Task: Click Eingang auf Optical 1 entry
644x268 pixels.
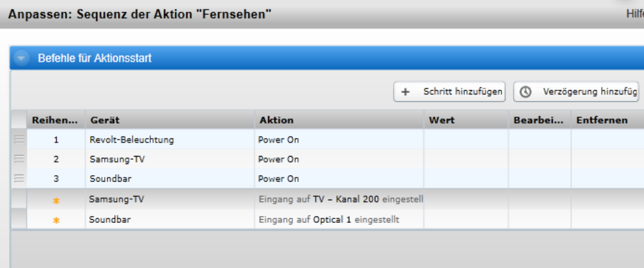Action: (328, 219)
